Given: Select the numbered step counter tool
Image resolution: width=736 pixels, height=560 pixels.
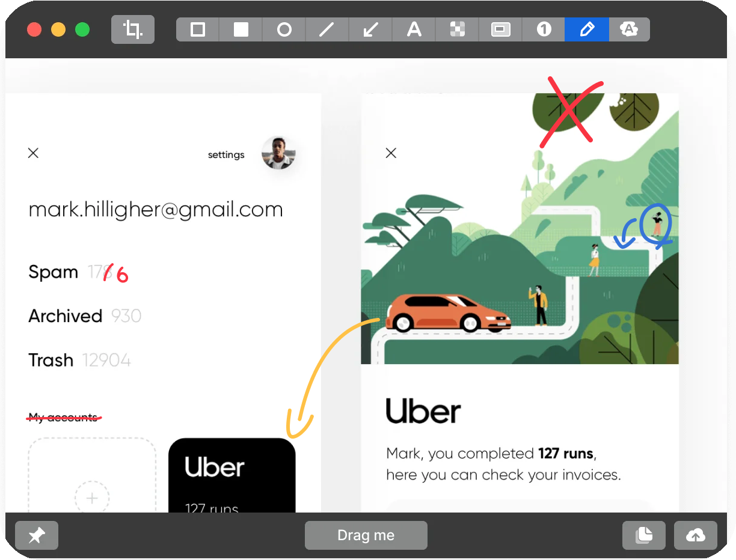Looking at the screenshot, I should (544, 29).
